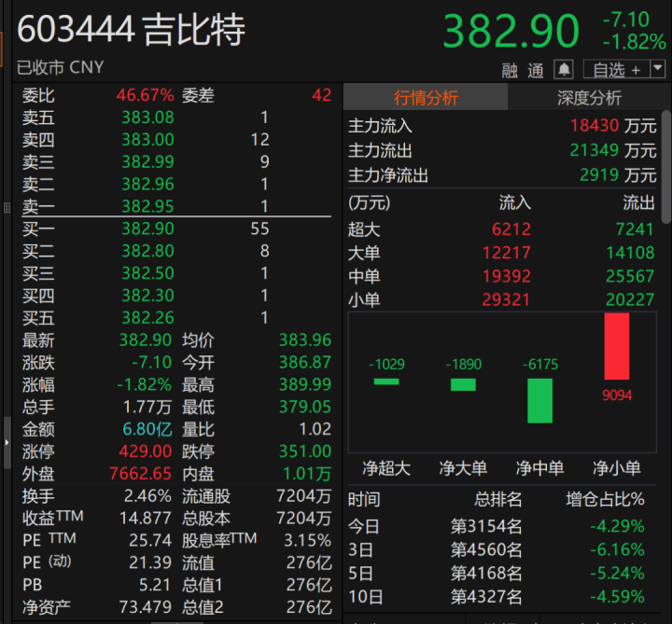Click the 融 margin trading tag
The height and width of the screenshot is (624, 672).
coord(510,71)
